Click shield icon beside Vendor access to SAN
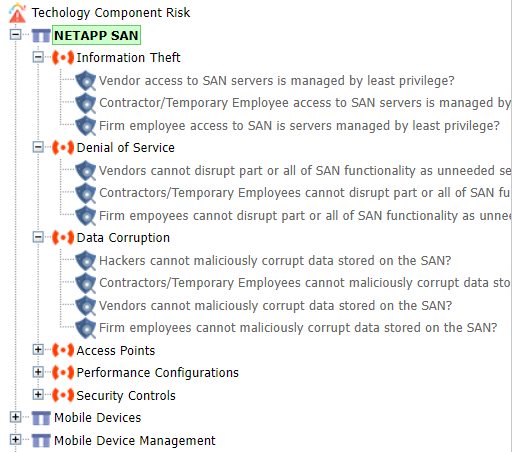The width and height of the screenshot is (512, 452). pyautogui.click(x=86, y=81)
